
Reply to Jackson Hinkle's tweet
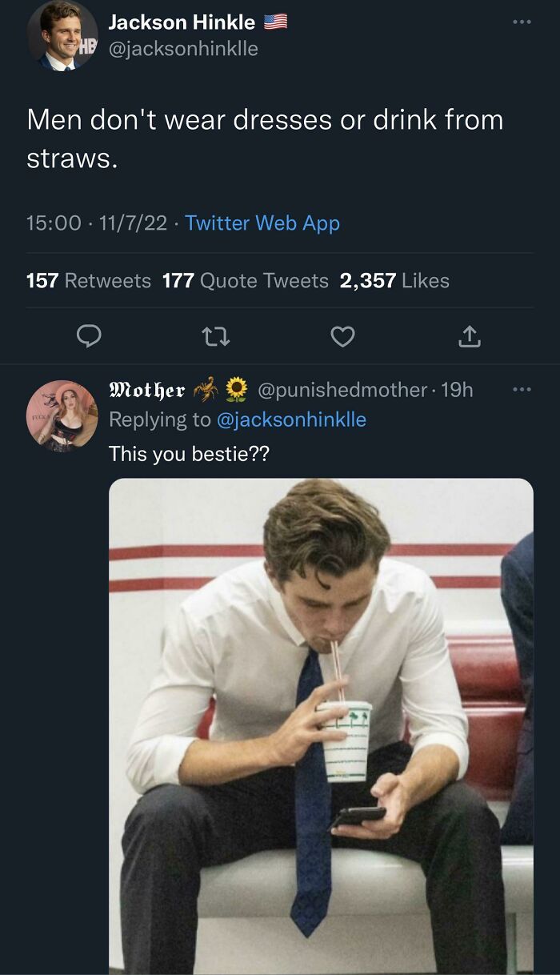pyautogui.click(x=88, y=337)
